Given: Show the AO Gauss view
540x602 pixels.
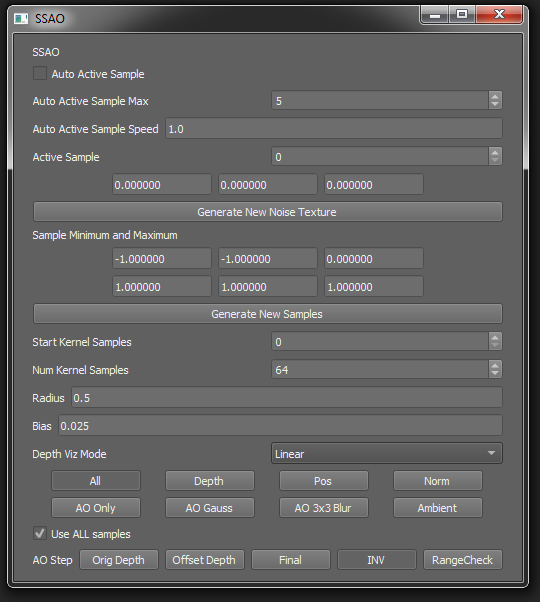Looking at the screenshot, I should [x=210, y=508].
